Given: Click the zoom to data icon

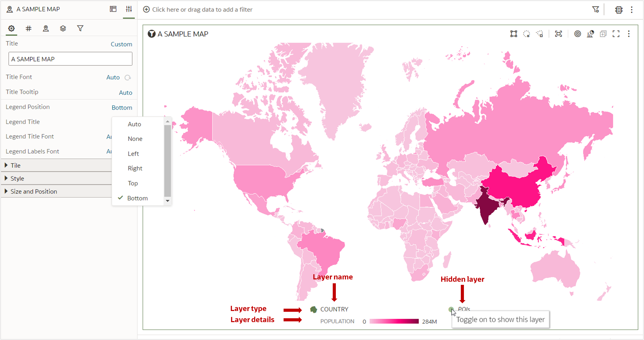Looking at the screenshot, I should pos(559,34).
